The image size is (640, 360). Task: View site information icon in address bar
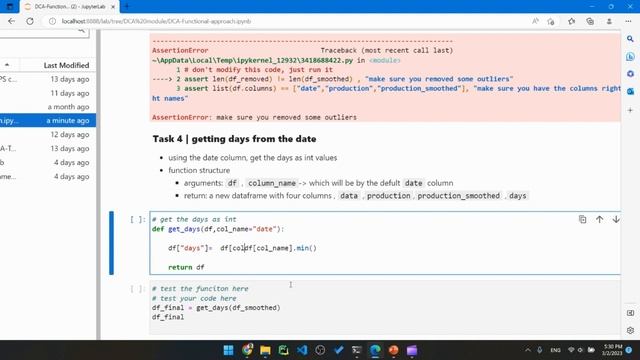tap(52, 21)
